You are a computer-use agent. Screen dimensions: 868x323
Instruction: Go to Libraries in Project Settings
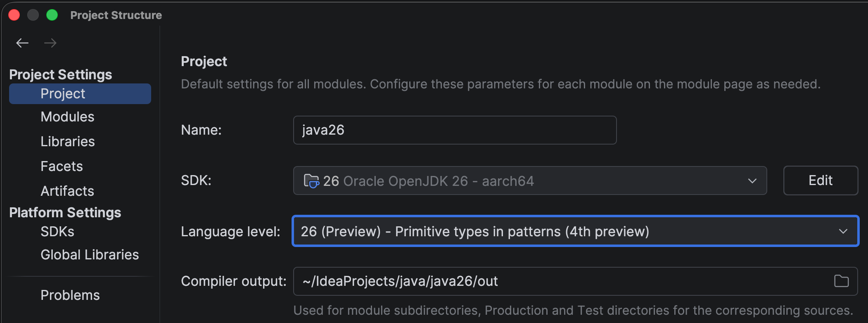(x=68, y=142)
